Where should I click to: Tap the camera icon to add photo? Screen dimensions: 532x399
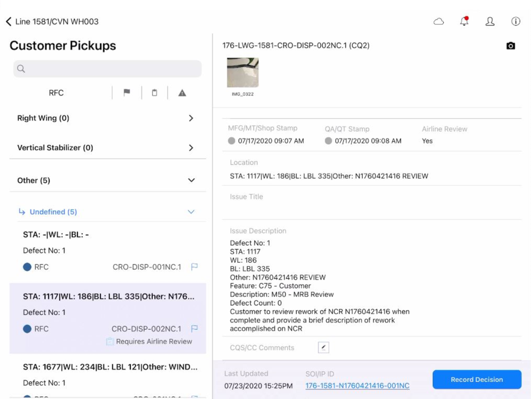tap(511, 46)
